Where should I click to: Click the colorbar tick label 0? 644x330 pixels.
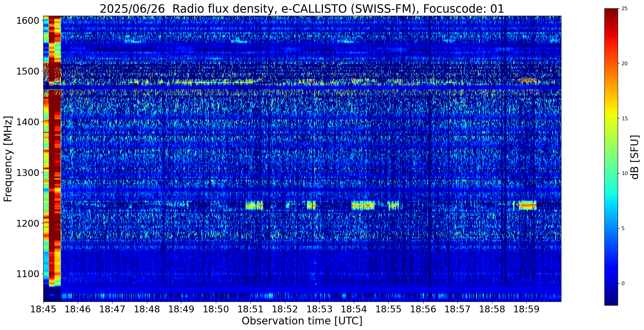point(623,284)
